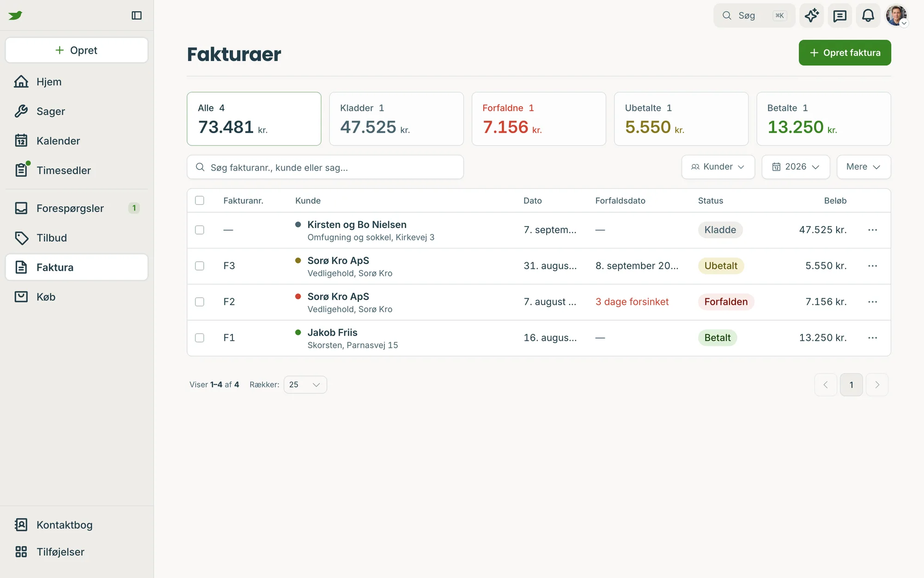Select the Betalte filter card
Image resolution: width=924 pixels, height=578 pixels.
(824, 119)
